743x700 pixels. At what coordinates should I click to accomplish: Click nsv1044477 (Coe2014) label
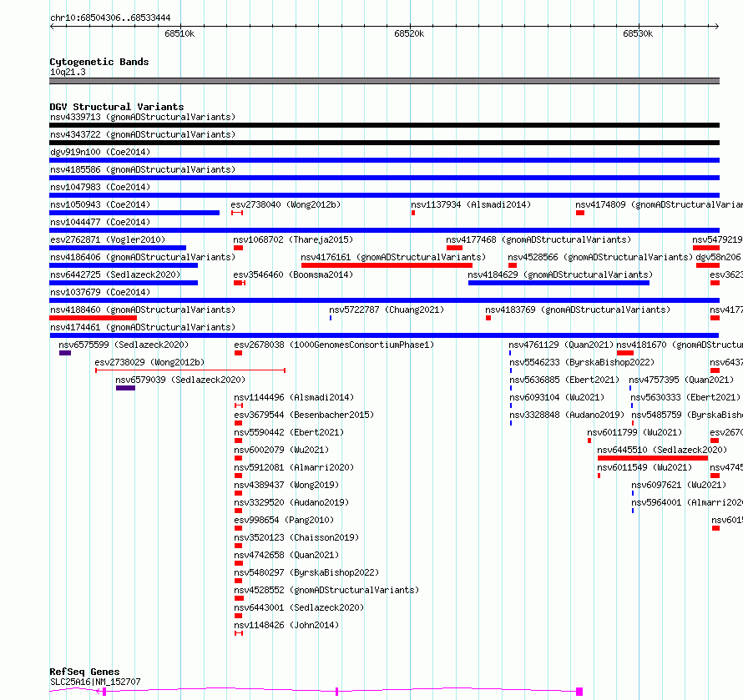click(100, 222)
